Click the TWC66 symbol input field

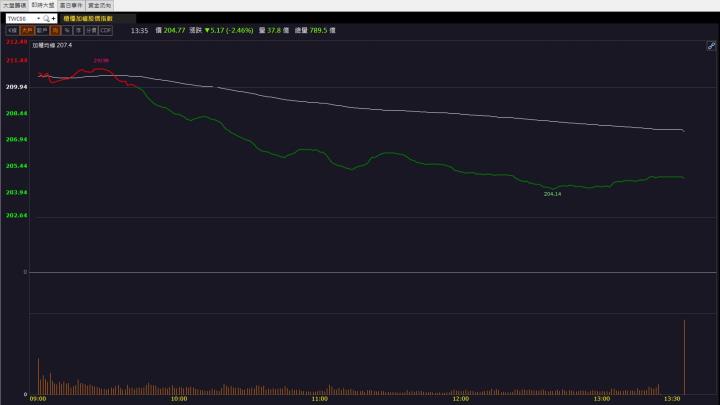pyautogui.click(x=21, y=18)
